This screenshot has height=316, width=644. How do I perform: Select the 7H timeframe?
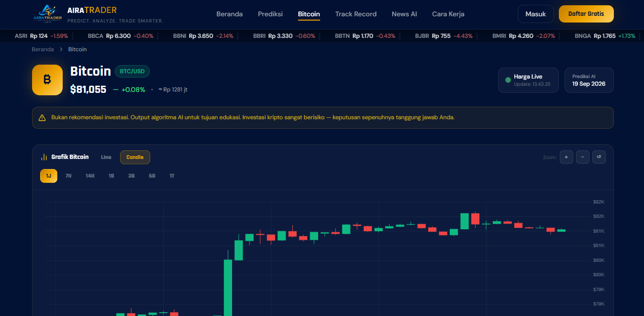point(68,176)
